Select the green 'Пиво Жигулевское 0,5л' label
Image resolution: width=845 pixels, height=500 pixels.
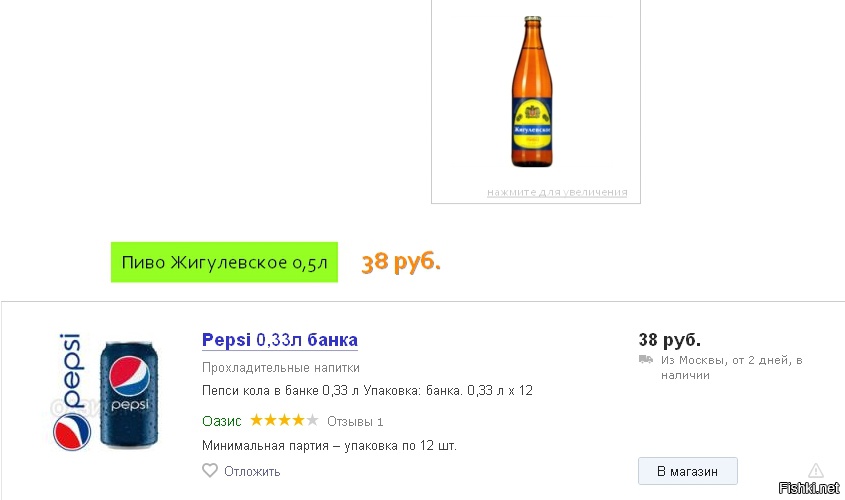224,263
